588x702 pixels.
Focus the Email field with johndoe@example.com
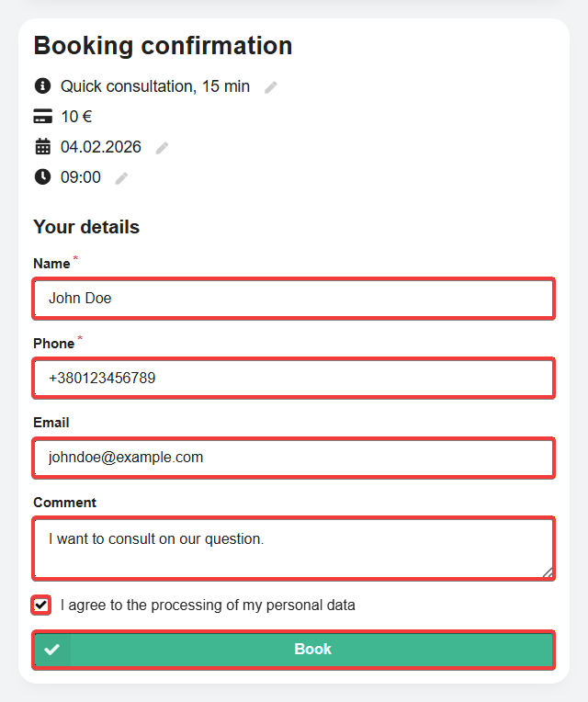[x=294, y=458]
